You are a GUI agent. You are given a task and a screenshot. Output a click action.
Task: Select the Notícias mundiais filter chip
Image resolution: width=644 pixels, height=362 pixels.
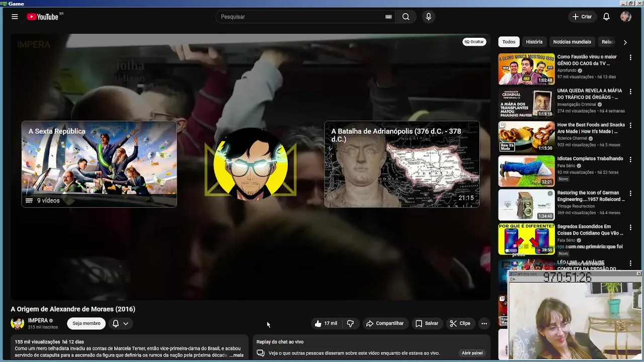572,42
